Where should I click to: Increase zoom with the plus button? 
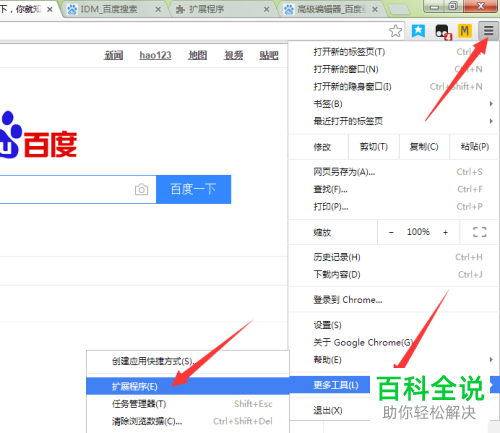coord(445,232)
